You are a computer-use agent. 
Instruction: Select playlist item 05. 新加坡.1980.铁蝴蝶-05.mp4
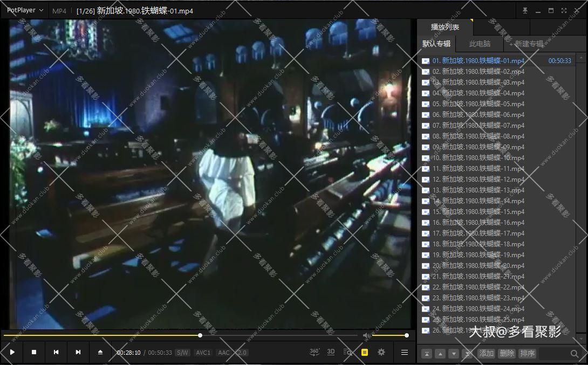pyautogui.click(x=496, y=104)
